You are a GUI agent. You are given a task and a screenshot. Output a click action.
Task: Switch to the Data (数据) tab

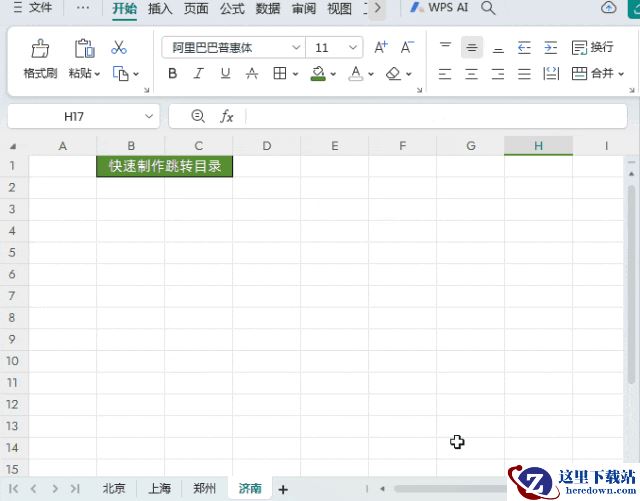tap(268, 8)
